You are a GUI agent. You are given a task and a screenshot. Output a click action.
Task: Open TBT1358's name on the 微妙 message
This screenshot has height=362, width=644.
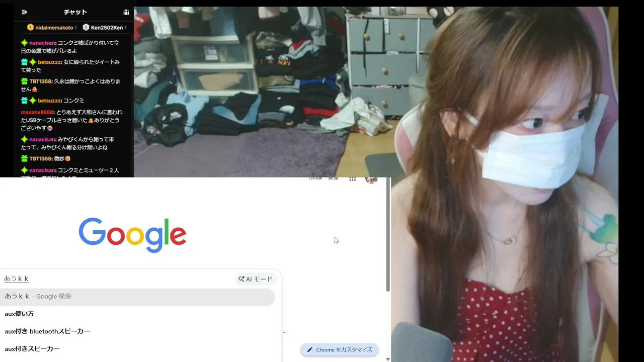tap(40, 159)
